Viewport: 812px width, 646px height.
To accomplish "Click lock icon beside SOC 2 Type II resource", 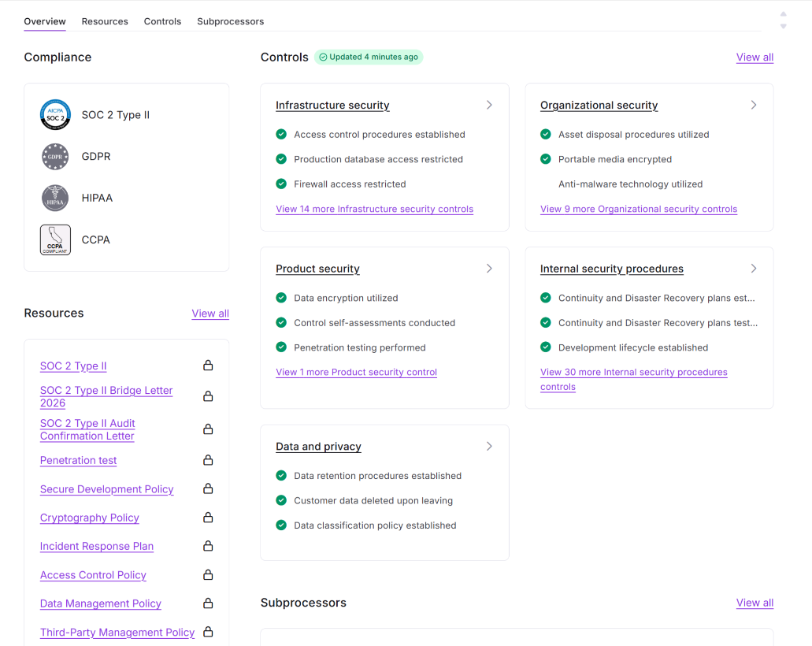I will pos(208,366).
